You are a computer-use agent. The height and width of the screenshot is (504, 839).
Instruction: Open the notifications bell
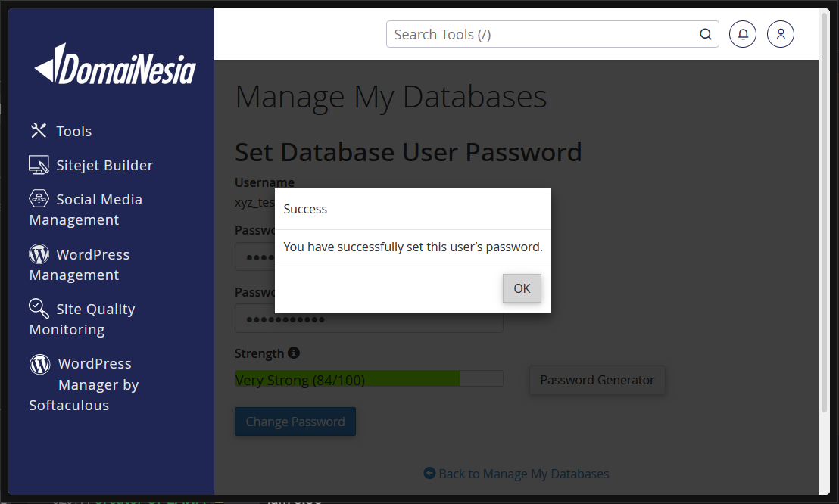[742, 34]
